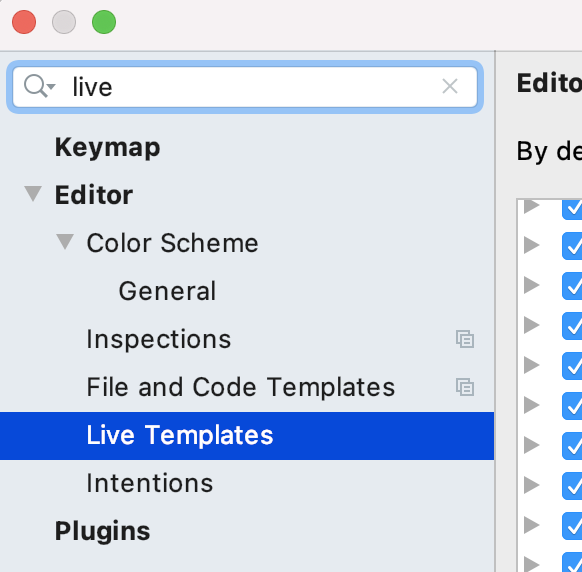Clear the search field with X icon
Viewport: 582px width, 572px height.
pos(450,86)
